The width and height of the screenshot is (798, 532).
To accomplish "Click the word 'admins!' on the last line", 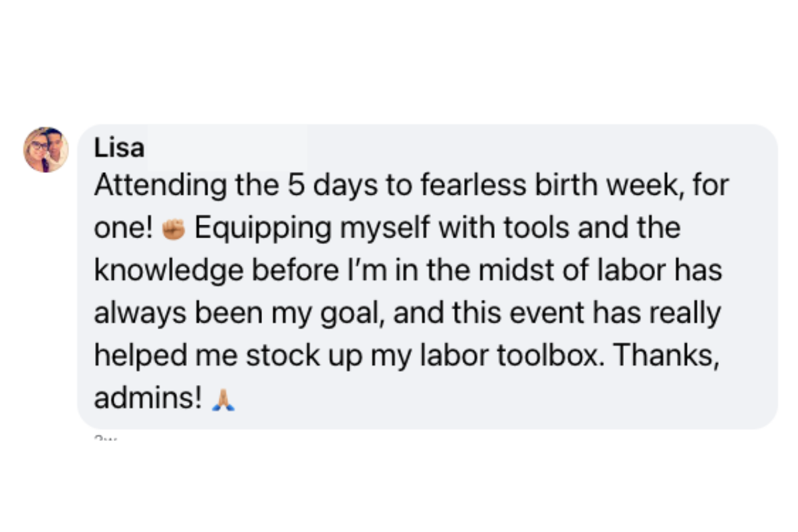I will (x=148, y=400).
